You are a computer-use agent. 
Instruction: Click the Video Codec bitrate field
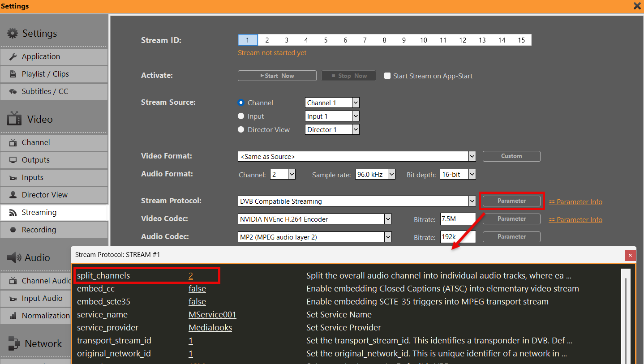tap(458, 219)
